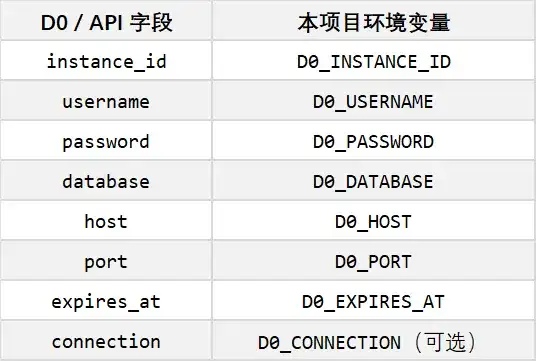Click the host field cell
Image resolution: width=536 pixels, height=361 pixels.
point(106,220)
